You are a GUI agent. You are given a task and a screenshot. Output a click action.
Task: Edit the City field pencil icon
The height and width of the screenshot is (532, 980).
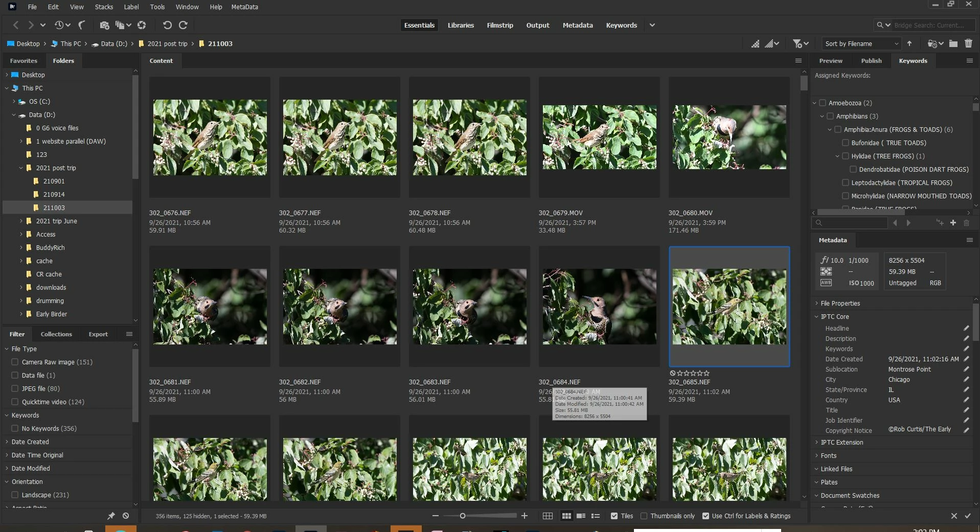(966, 380)
